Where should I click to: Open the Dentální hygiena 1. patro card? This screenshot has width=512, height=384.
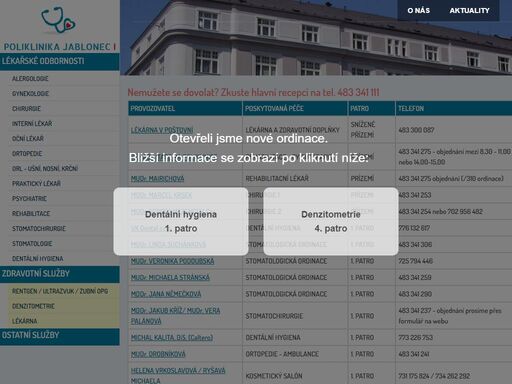coord(181,221)
